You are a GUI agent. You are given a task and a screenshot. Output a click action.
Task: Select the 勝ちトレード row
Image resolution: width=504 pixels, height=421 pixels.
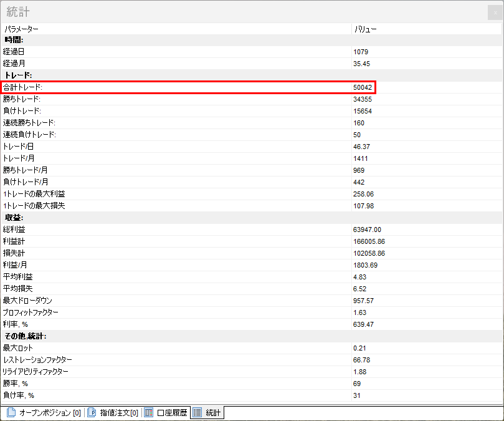(22, 99)
